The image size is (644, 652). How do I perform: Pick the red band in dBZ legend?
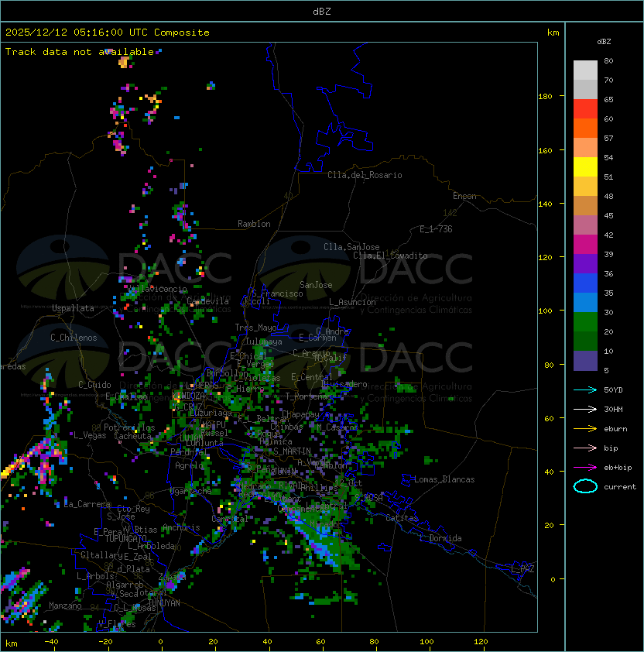[585, 109]
